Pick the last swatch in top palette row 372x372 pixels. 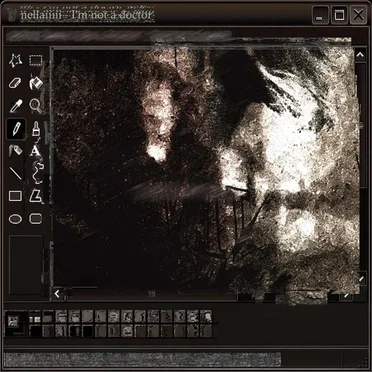coord(206,316)
